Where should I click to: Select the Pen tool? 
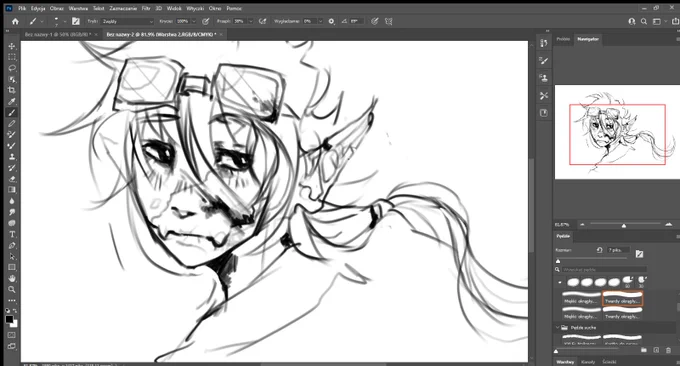coord(12,245)
